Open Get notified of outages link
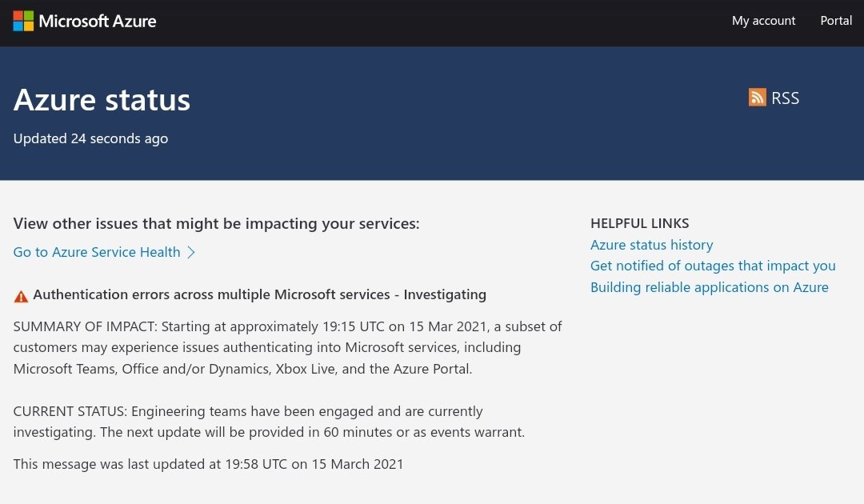This screenshot has height=504, width=864. (x=713, y=266)
